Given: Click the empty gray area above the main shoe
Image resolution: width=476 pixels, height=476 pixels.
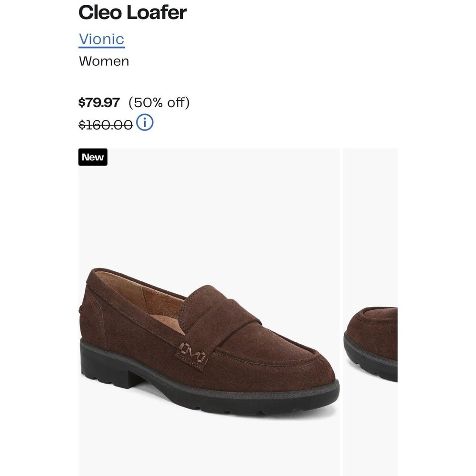Looking at the screenshot, I should click(209, 212).
